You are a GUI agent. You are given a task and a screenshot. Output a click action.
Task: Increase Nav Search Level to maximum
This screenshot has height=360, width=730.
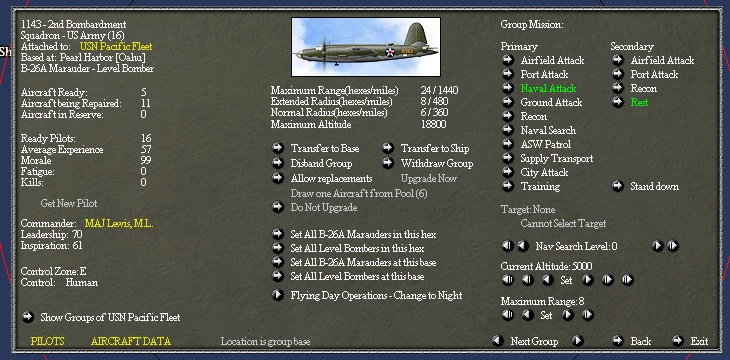673,245
